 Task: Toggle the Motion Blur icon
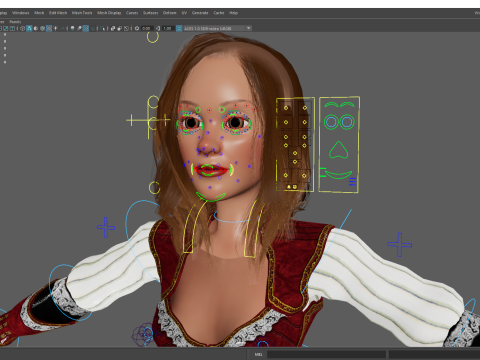pyautogui.click(x=79, y=28)
